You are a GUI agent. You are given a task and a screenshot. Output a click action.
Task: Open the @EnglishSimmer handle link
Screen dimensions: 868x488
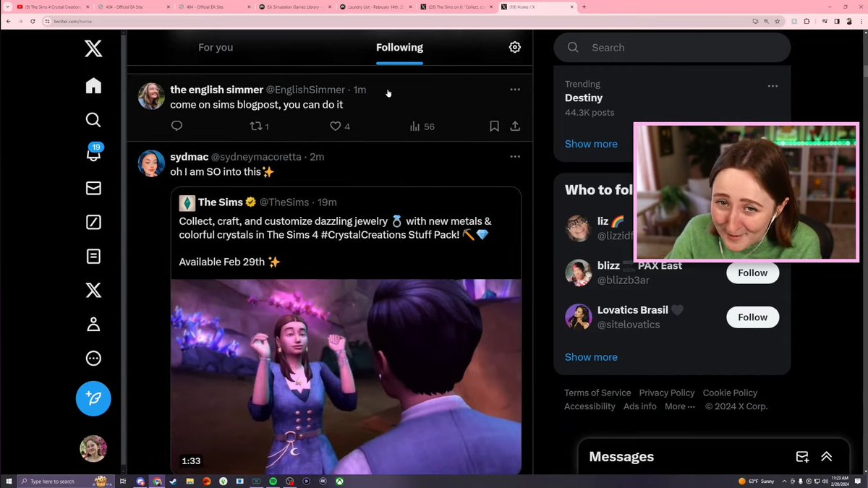pyautogui.click(x=305, y=90)
